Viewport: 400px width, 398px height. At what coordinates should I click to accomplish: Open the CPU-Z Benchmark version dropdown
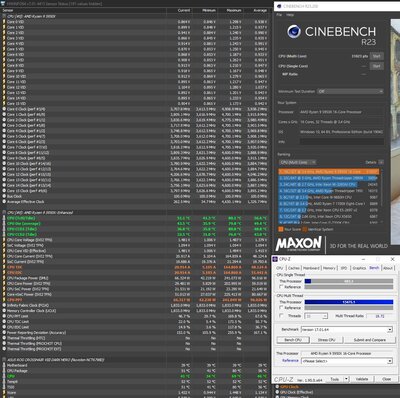click(x=347, y=330)
